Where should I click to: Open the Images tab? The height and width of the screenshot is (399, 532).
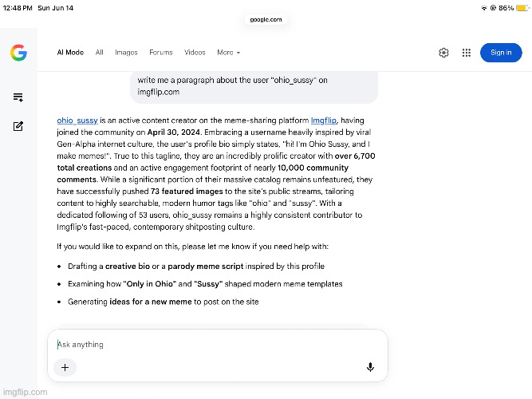pyautogui.click(x=126, y=53)
